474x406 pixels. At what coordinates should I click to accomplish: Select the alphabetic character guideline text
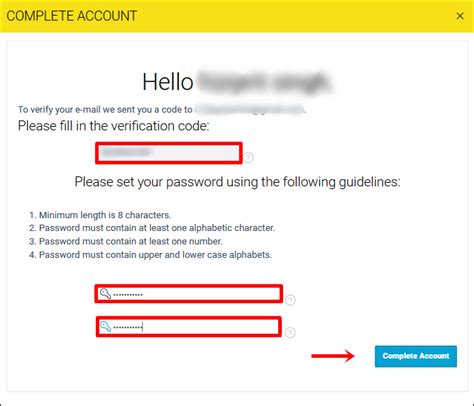pos(157,228)
